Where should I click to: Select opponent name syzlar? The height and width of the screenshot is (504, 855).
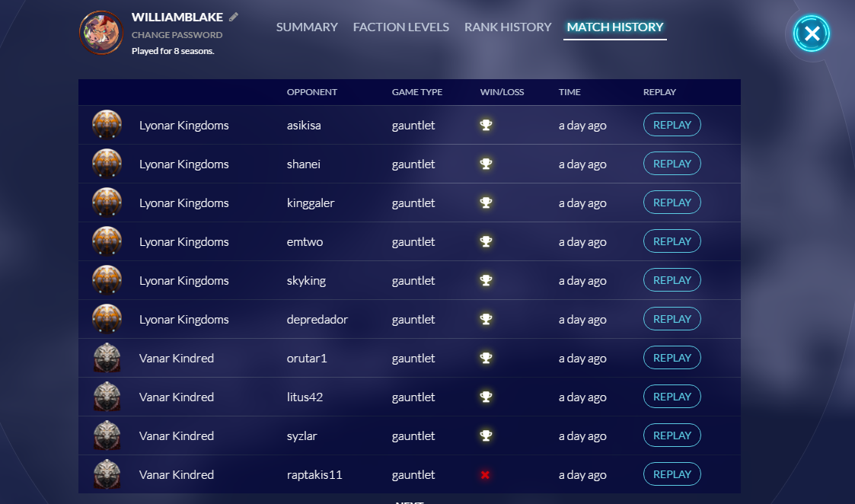click(301, 435)
